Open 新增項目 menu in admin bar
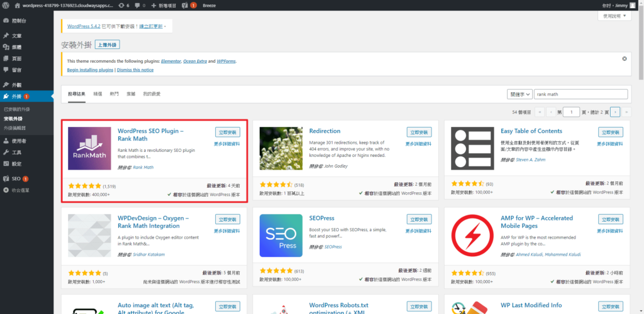 click(164, 6)
